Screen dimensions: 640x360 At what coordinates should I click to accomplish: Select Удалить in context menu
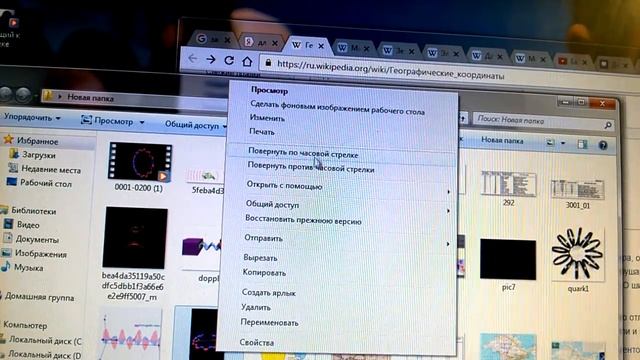click(256, 307)
